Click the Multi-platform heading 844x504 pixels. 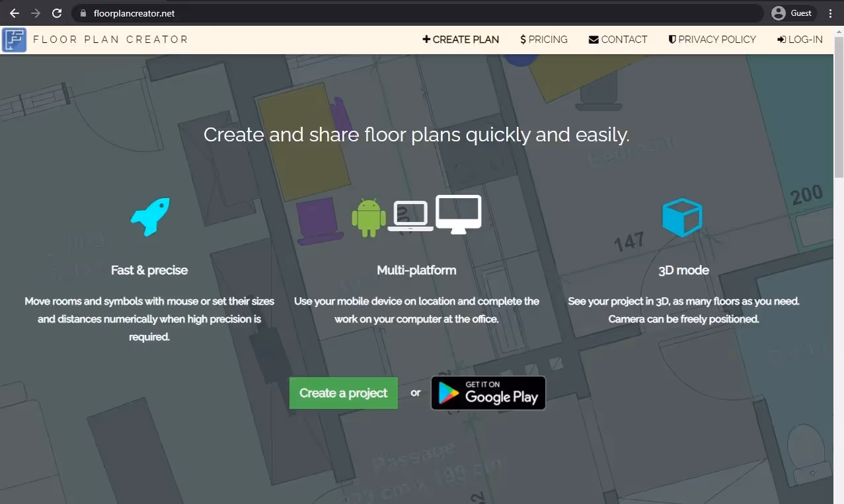point(416,270)
